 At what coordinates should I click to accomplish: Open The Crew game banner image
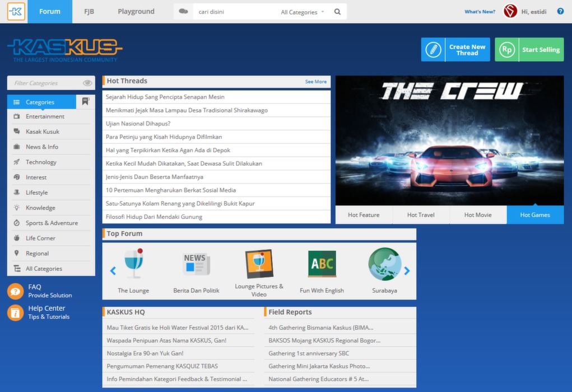[449, 141]
